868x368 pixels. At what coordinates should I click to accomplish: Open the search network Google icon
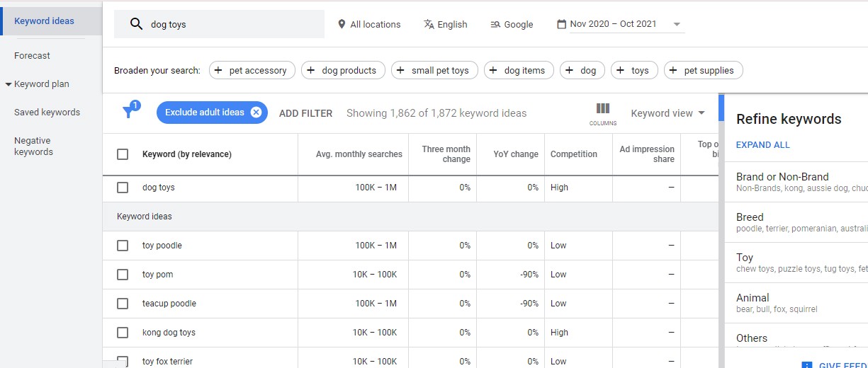[x=495, y=24]
